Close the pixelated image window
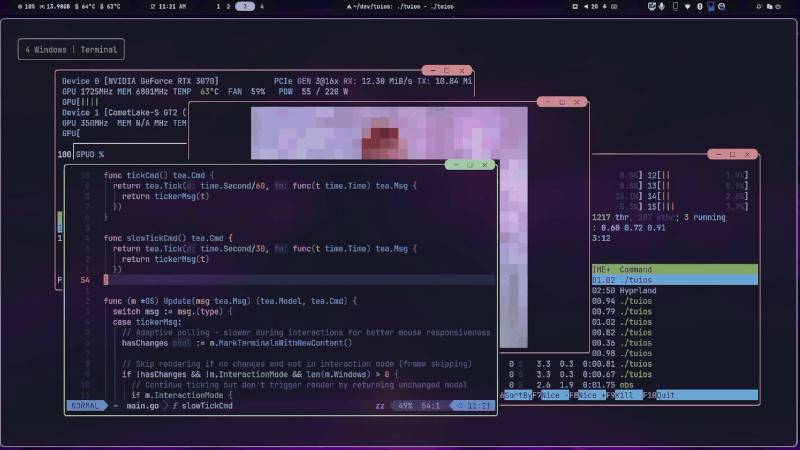 tap(577, 102)
